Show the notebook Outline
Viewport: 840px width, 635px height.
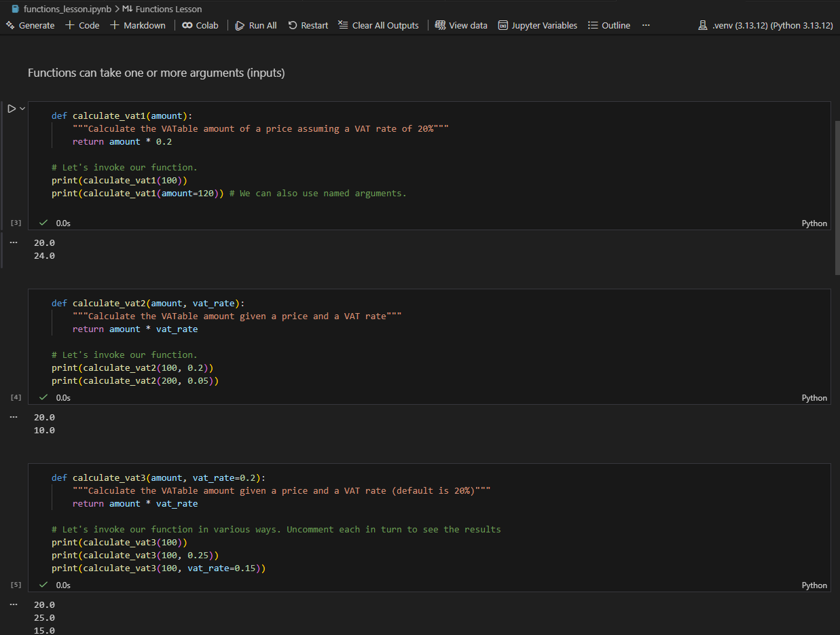point(609,25)
